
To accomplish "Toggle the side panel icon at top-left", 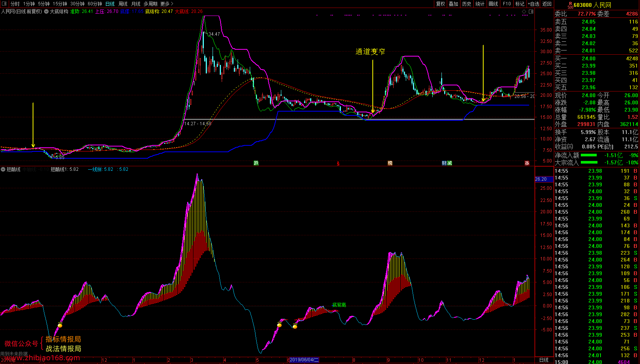I will pyautogui.click(x=5, y=4).
